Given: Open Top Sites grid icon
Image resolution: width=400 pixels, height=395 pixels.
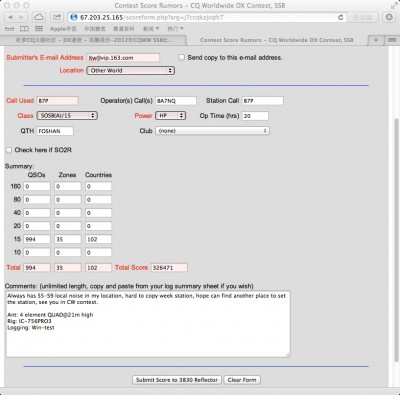Looking at the screenshot, I should [39, 29].
